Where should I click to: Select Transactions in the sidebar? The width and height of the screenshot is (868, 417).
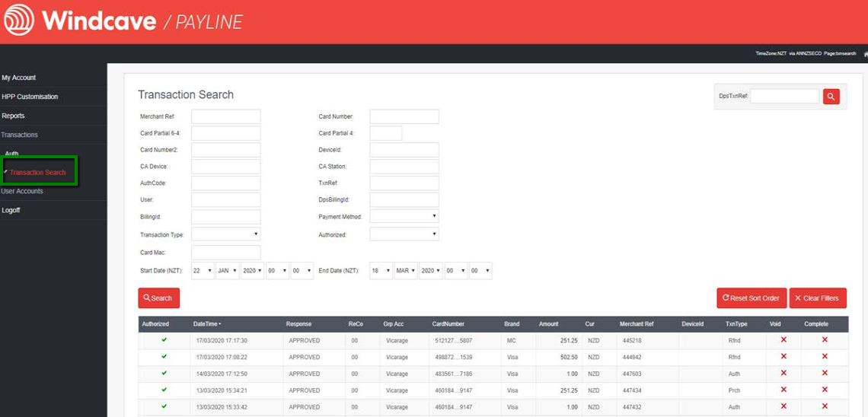tap(19, 135)
